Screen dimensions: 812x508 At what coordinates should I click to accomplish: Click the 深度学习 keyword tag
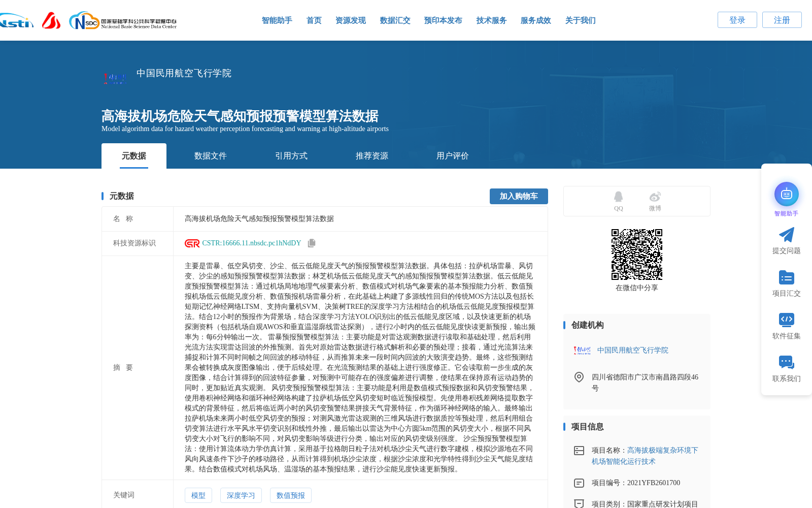tap(241, 495)
